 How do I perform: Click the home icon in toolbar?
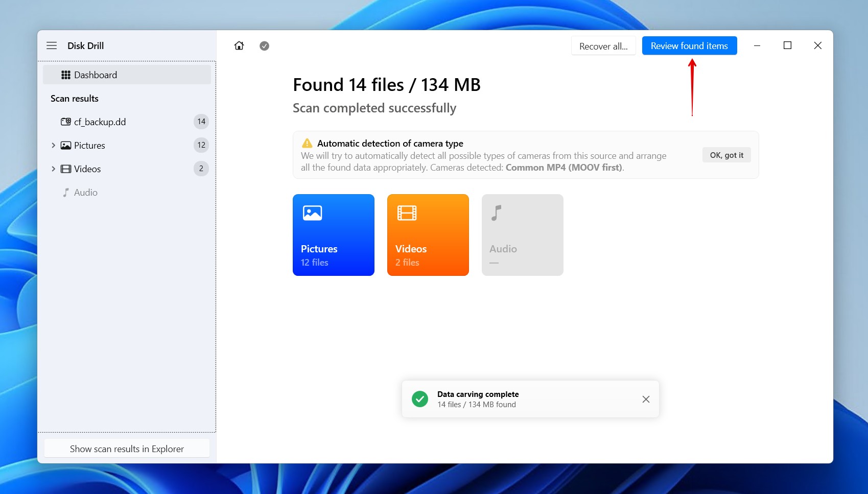(239, 46)
